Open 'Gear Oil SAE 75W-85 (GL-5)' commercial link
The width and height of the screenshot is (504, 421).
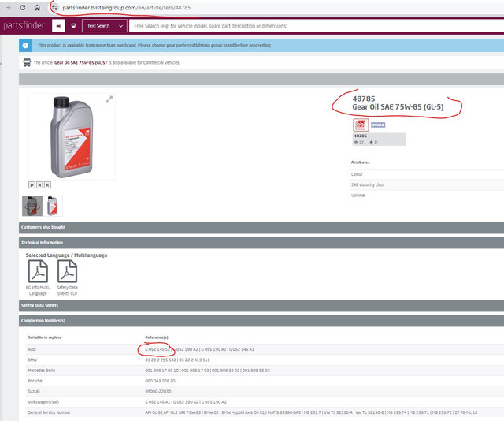tap(80, 63)
